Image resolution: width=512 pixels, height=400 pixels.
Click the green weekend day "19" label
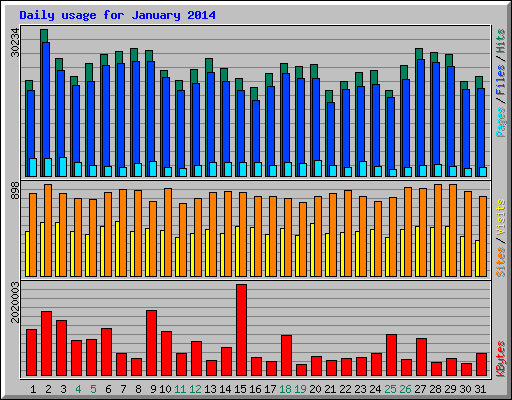coord(300,389)
